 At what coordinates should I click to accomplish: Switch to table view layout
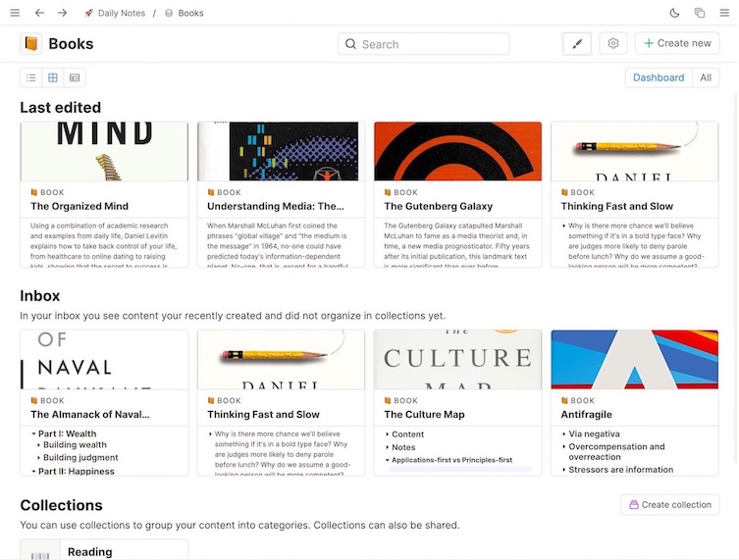tap(75, 77)
